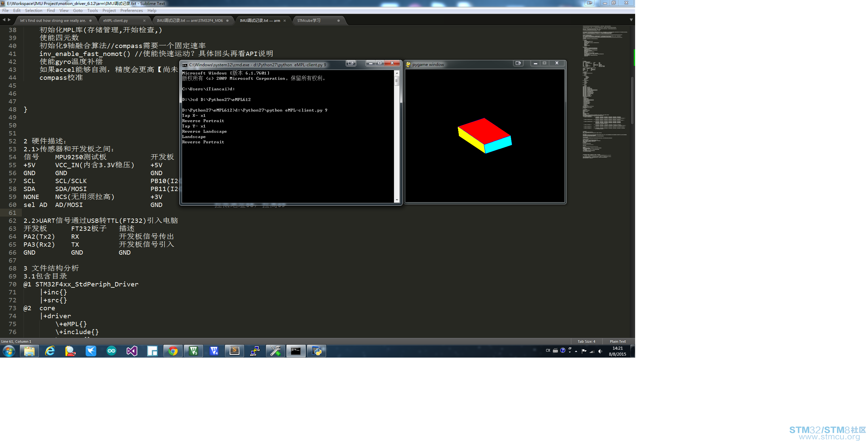Click the Sublime minimap code overview

pyautogui.click(x=605, y=92)
